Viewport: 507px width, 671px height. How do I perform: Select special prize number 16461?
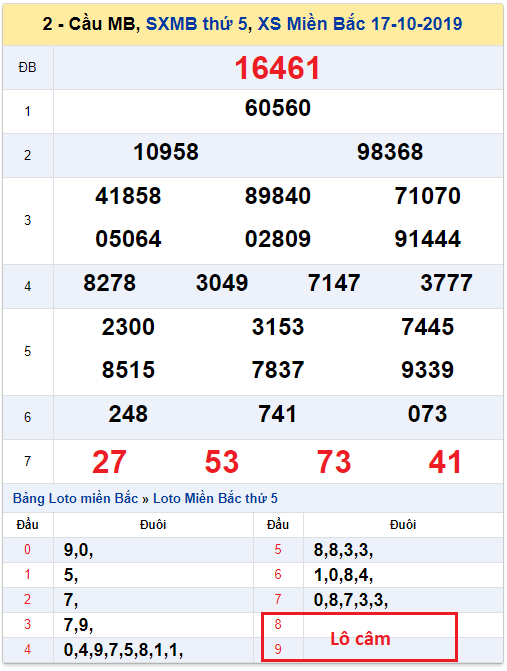(277, 68)
